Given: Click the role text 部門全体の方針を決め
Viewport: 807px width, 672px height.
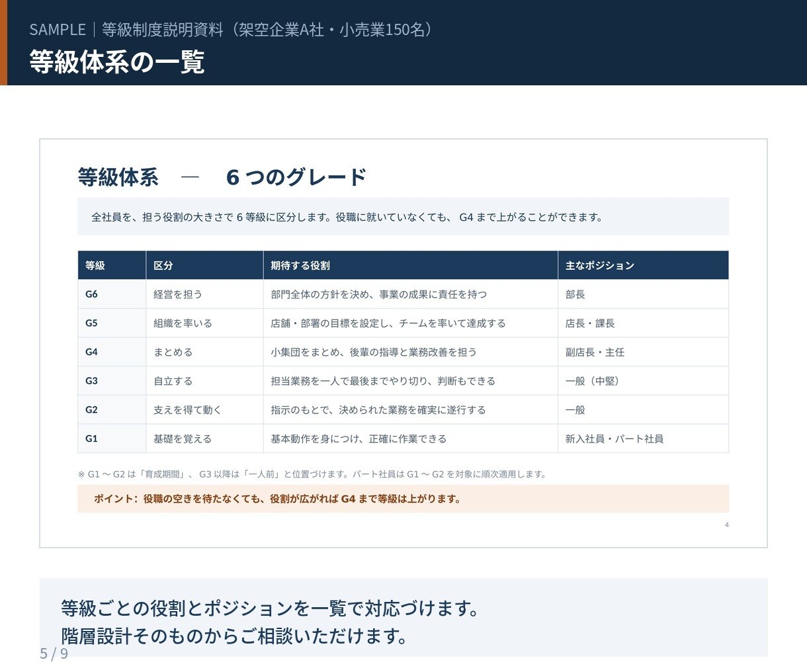Looking at the screenshot, I should (378, 294).
